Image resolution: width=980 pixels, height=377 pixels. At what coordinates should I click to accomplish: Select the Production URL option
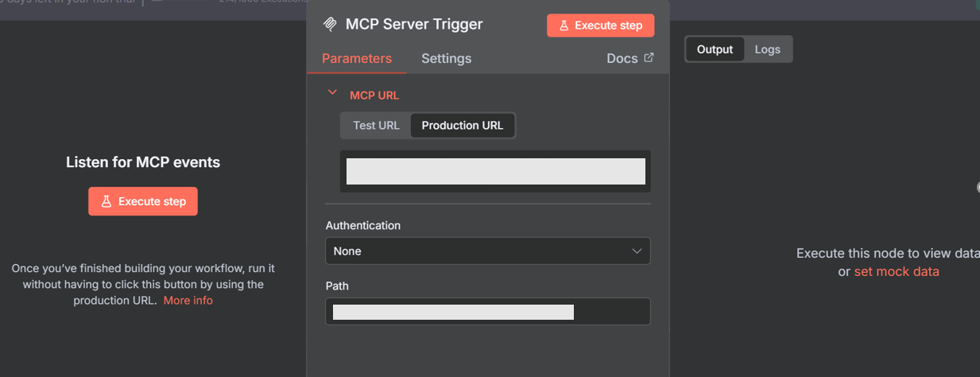[463, 126]
